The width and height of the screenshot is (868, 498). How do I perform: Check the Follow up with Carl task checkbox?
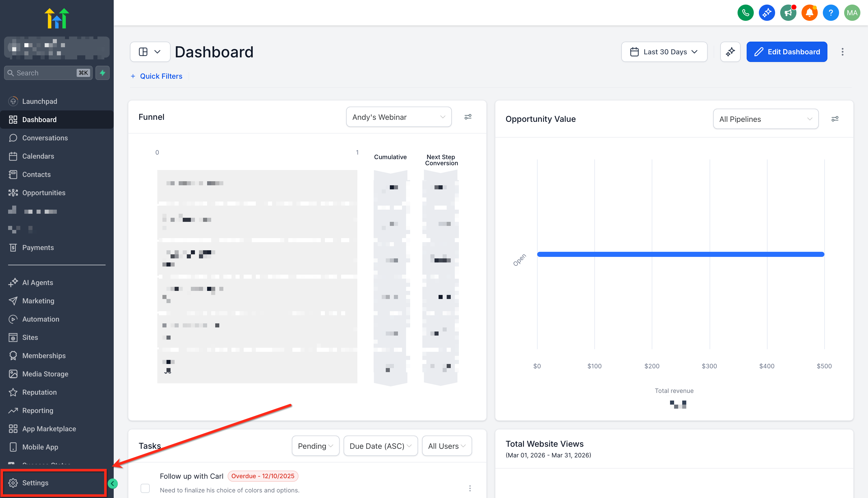pos(145,488)
